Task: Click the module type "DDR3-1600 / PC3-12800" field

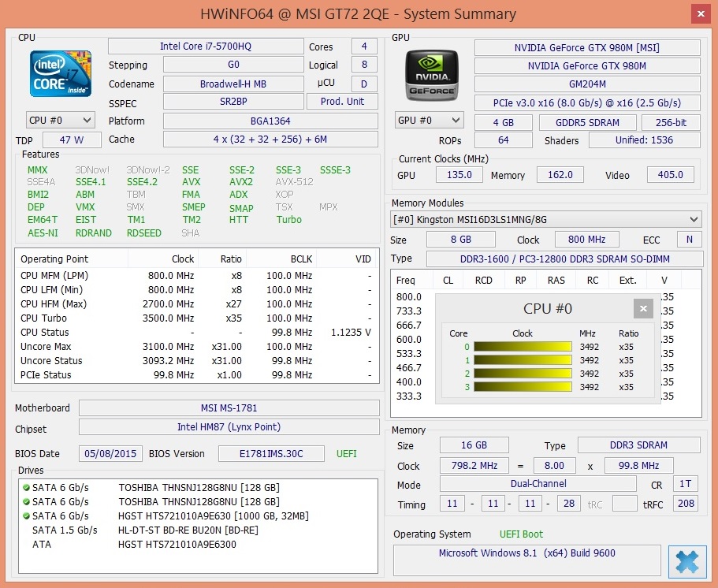Action: pyautogui.click(x=564, y=259)
